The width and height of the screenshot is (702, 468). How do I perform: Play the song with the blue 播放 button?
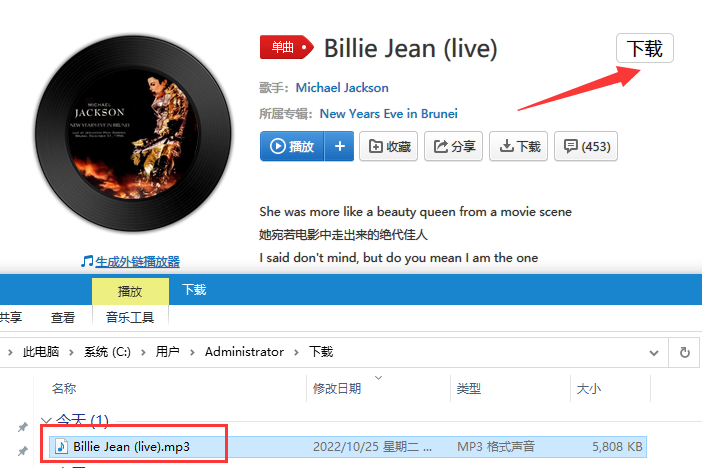pos(292,146)
